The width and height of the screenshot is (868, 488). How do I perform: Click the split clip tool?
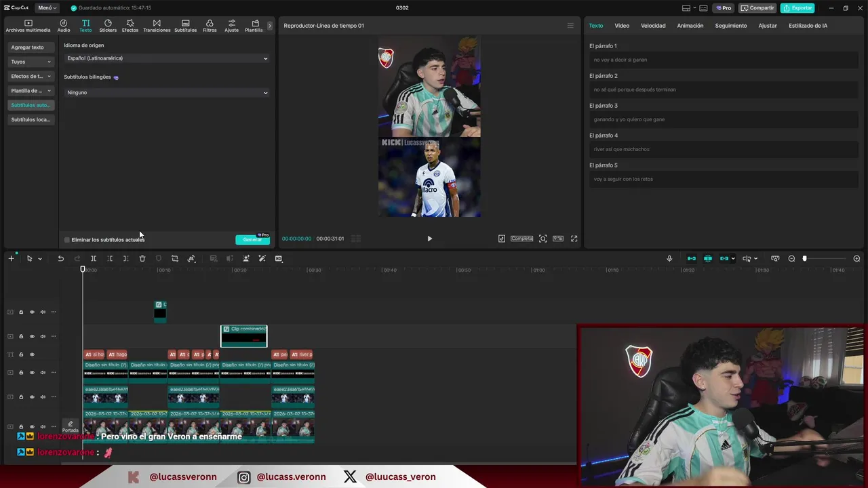pos(93,258)
